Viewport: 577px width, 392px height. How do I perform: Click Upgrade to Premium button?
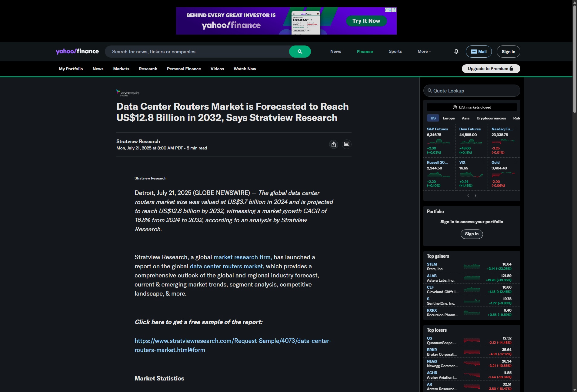[x=491, y=69]
